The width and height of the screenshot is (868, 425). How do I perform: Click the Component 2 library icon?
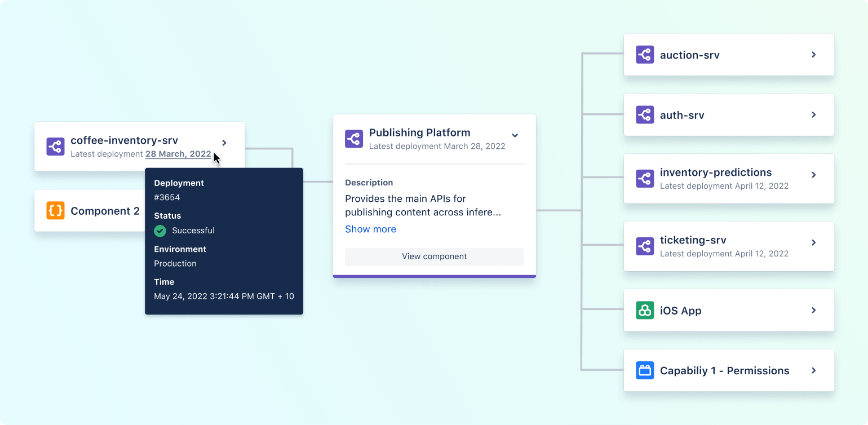(55, 211)
